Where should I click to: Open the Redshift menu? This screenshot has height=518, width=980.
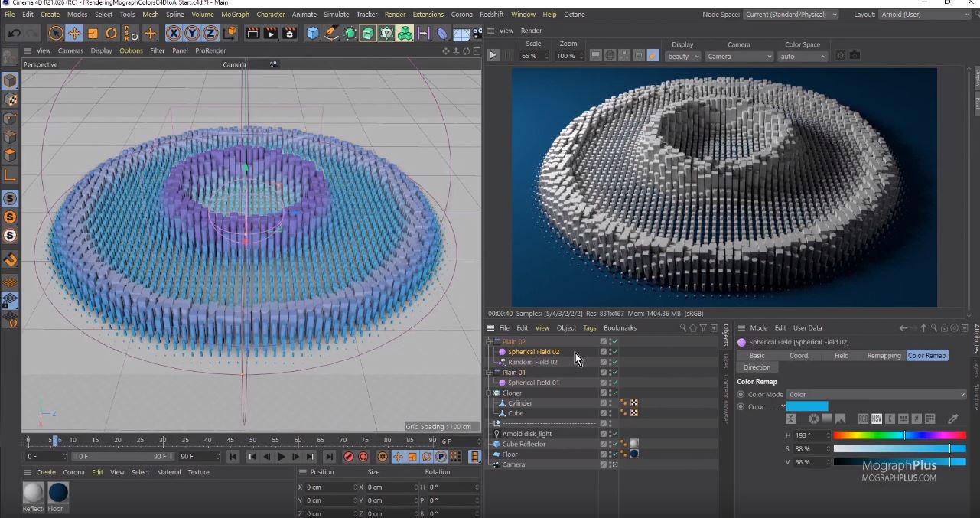pyautogui.click(x=492, y=15)
